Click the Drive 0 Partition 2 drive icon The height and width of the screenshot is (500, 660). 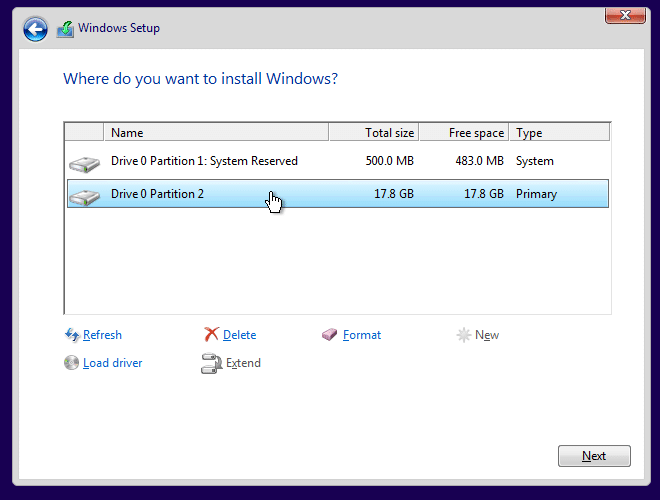click(85, 197)
